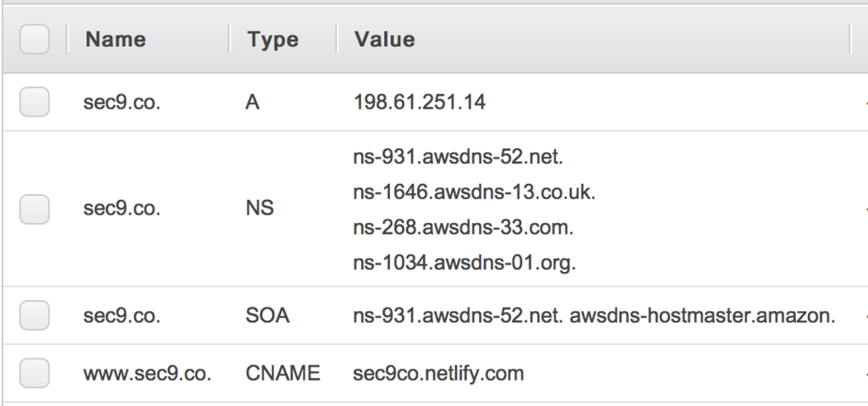Click the sec9.co. name in the A record row

[122, 102]
